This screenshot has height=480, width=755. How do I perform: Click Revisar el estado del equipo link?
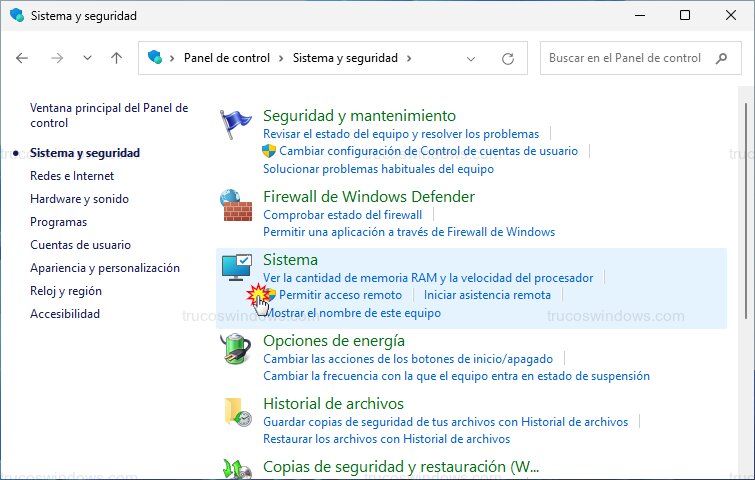coord(401,134)
